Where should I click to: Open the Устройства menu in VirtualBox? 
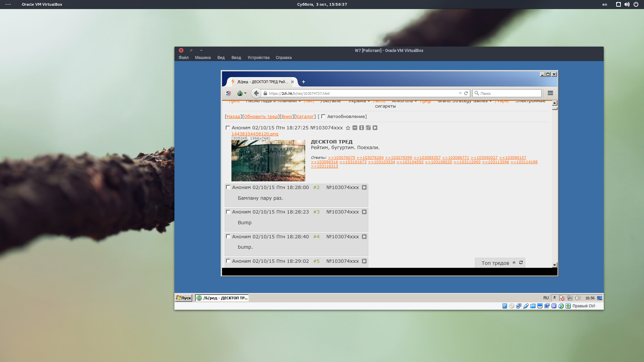tap(258, 58)
